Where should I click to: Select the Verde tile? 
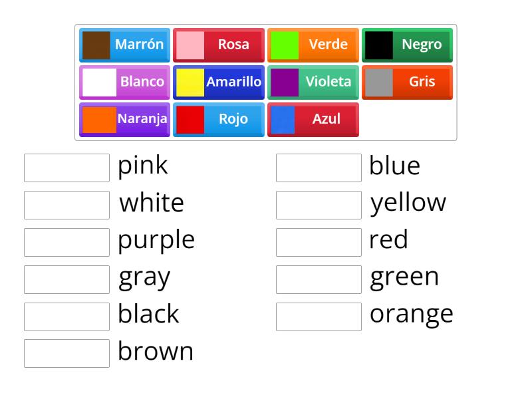coord(313,45)
